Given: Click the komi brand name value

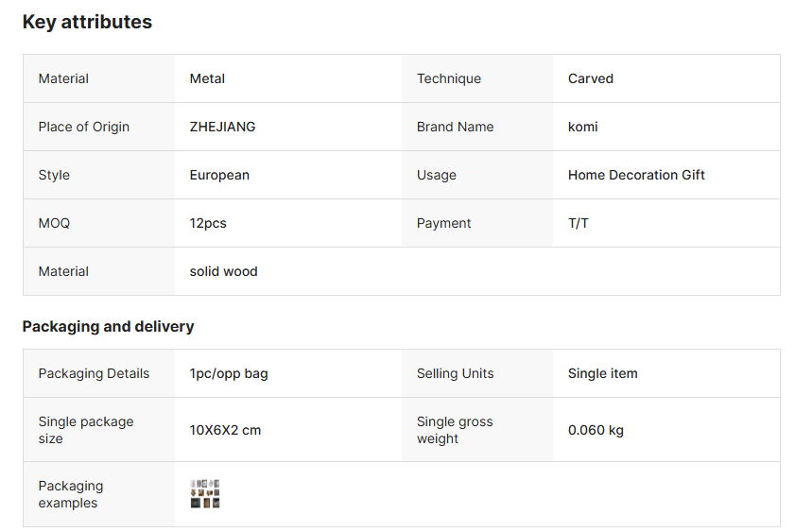Looking at the screenshot, I should (582, 127).
